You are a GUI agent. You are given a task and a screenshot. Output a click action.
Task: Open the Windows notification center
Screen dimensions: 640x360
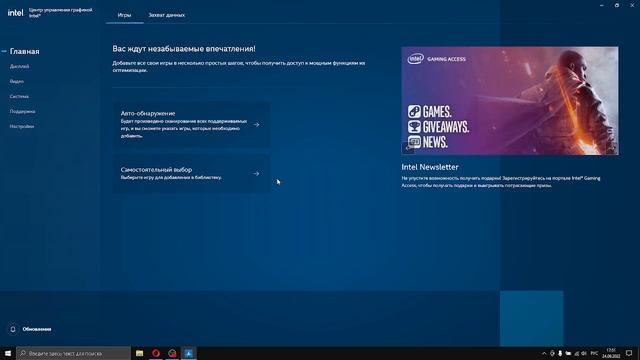coord(629,353)
